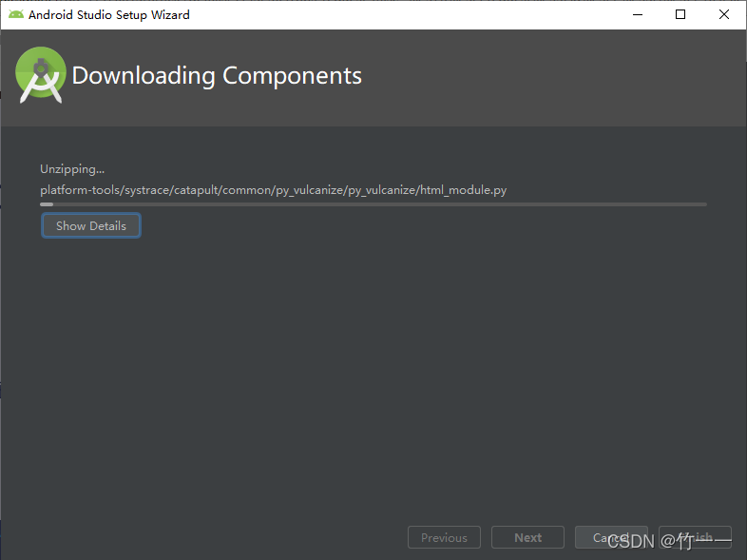
Task: Close the Setup Wizard window
Action: [x=723, y=15]
